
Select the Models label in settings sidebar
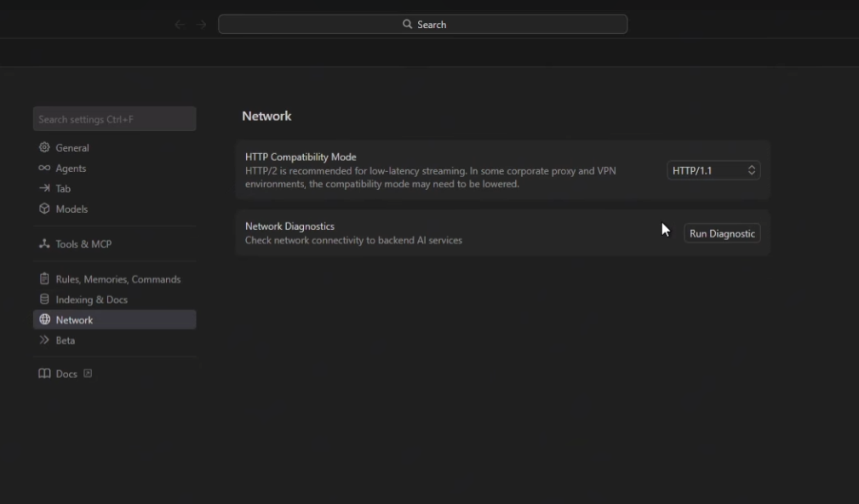[72, 209]
